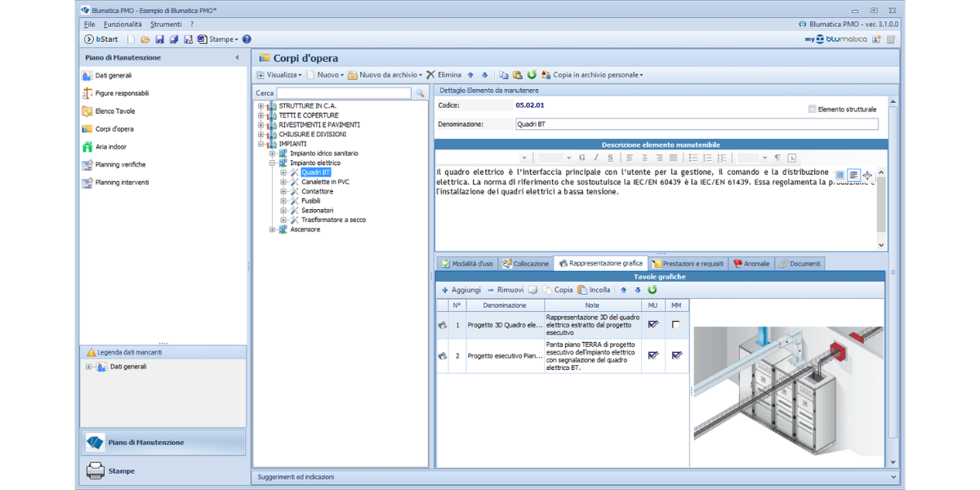Toggle bold formatting G in description editor

[x=582, y=158]
